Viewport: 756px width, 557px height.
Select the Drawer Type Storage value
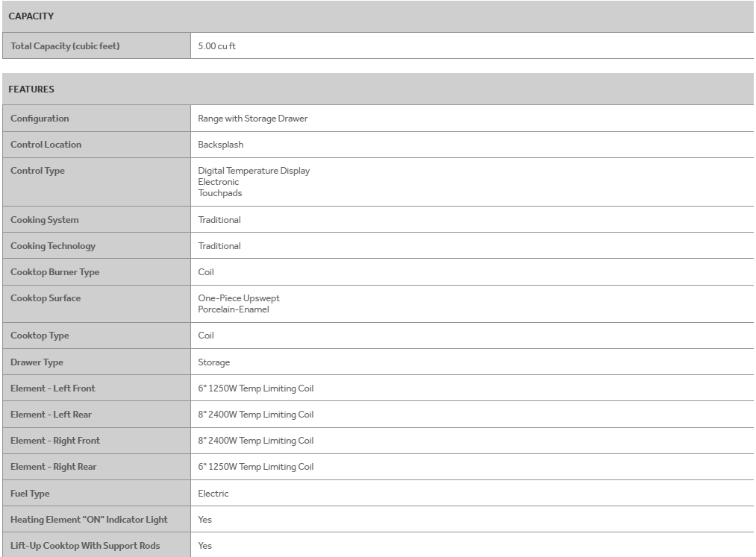click(x=213, y=362)
